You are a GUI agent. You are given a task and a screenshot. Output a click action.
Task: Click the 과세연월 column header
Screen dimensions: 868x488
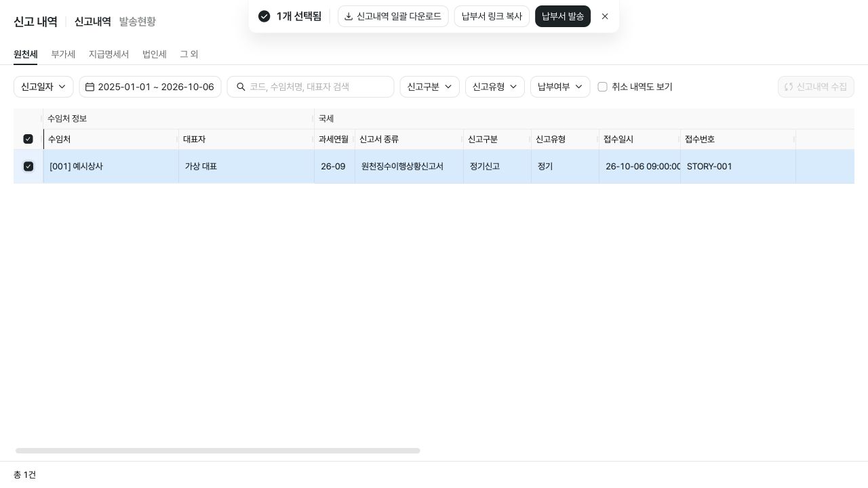coord(334,139)
